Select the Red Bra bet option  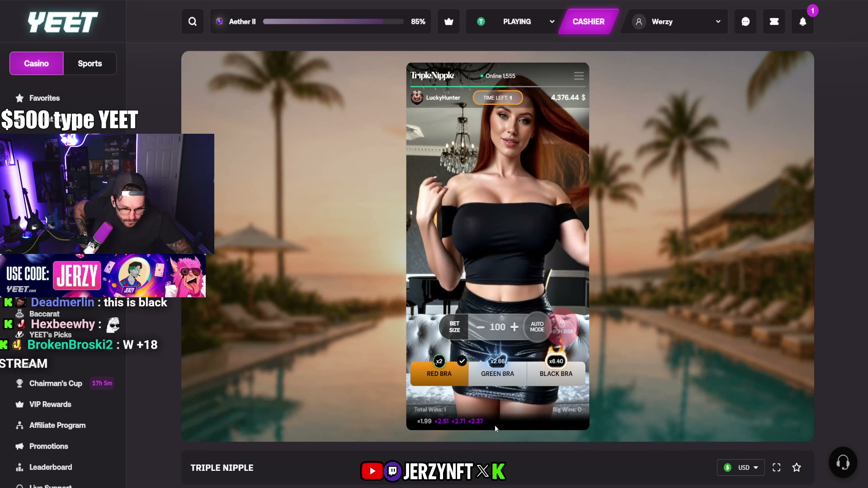[x=439, y=374]
